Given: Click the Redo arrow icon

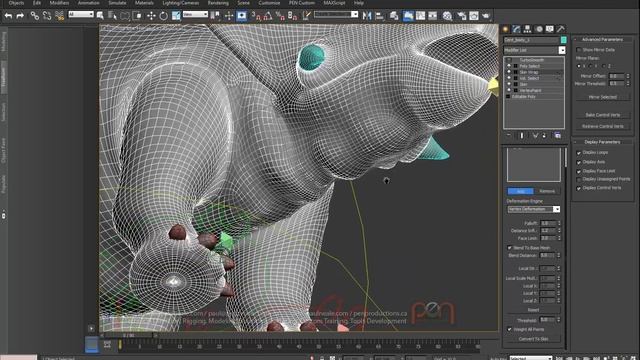Looking at the screenshot, I should click(x=20, y=16).
